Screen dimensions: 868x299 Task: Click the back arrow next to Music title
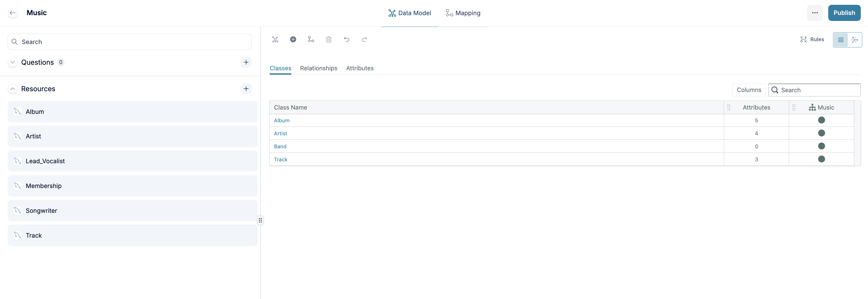[x=13, y=13]
